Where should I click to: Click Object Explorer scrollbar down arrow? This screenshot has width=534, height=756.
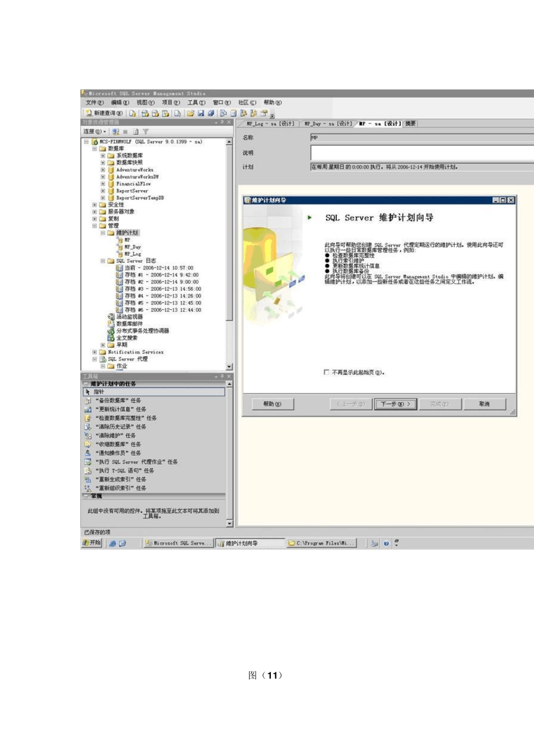tap(229, 367)
